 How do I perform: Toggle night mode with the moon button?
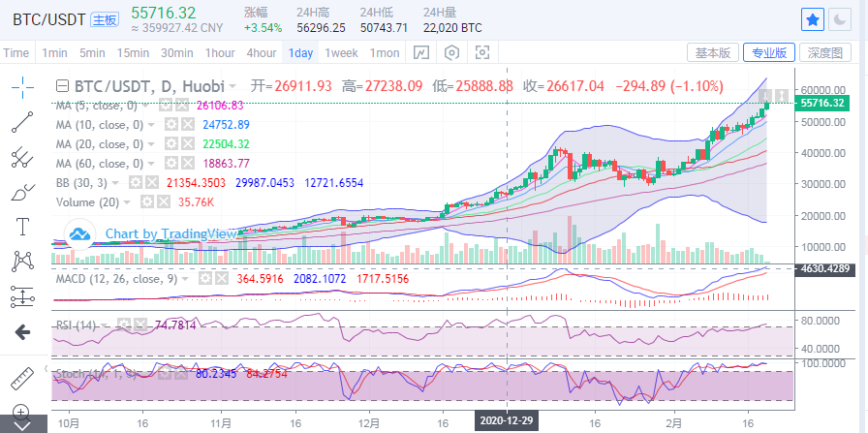tap(840, 20)
